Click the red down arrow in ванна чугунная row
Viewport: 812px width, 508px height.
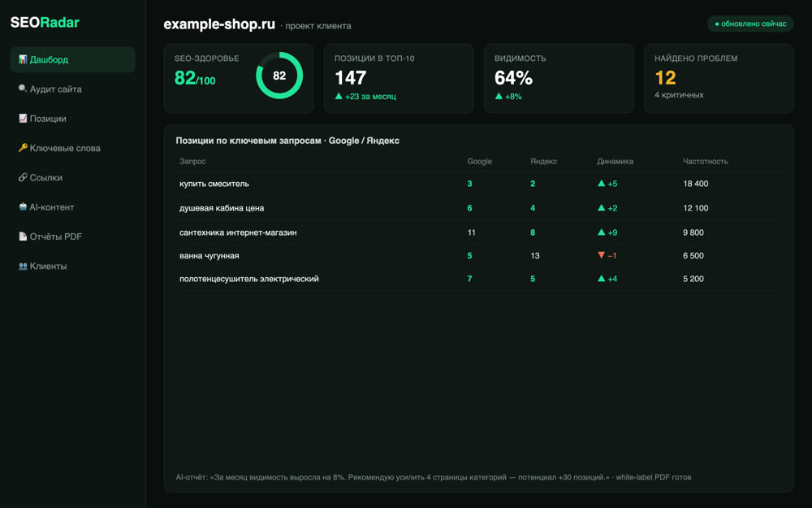pyautogui.click(x=601, y=255)
